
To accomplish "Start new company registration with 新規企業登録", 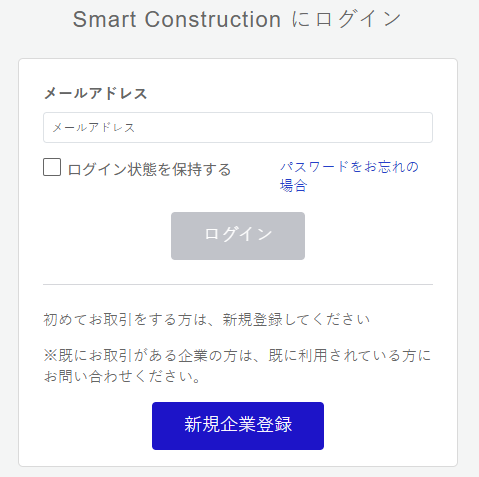I will pos(238,426).
